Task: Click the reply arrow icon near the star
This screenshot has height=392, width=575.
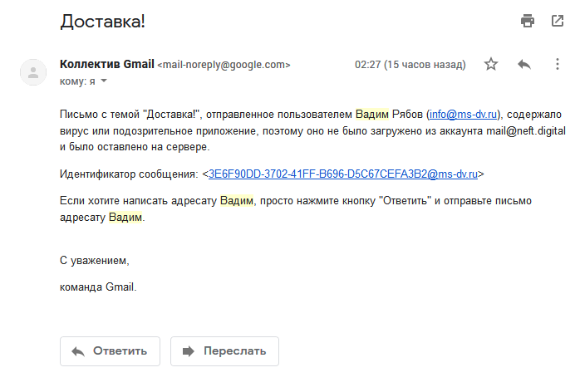Action: click(524, 65)
